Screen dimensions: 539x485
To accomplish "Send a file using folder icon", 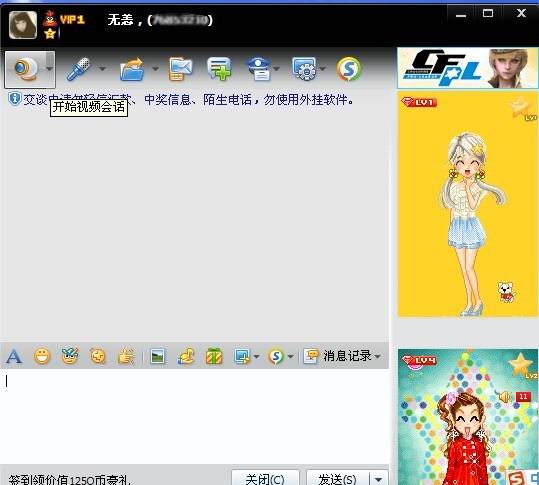I will (132, 69).
